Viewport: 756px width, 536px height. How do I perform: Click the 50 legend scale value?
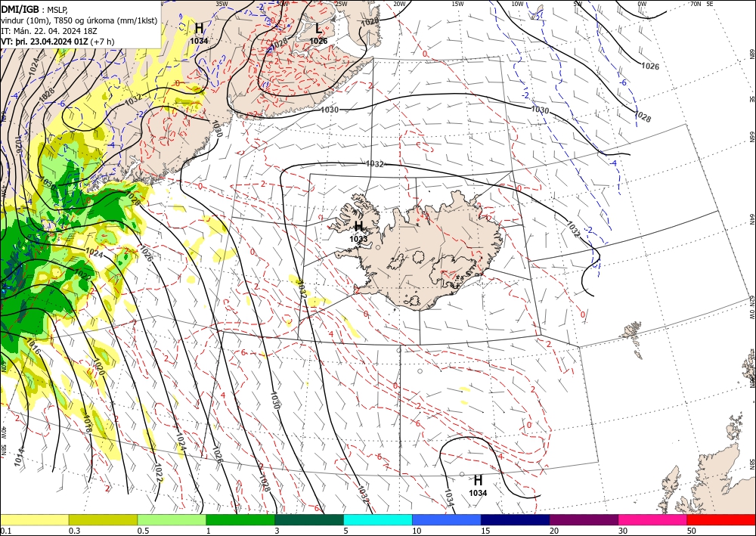692,531
